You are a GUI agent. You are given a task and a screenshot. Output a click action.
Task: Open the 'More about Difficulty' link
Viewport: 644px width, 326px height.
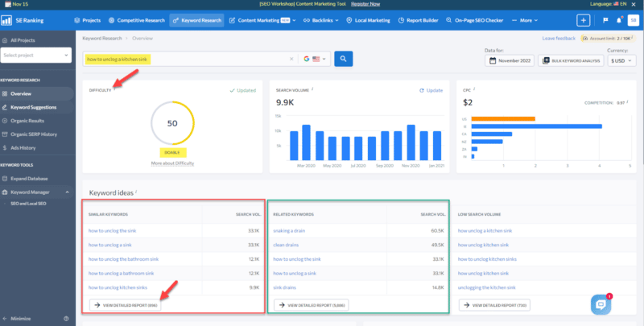[x=171, y=163]
